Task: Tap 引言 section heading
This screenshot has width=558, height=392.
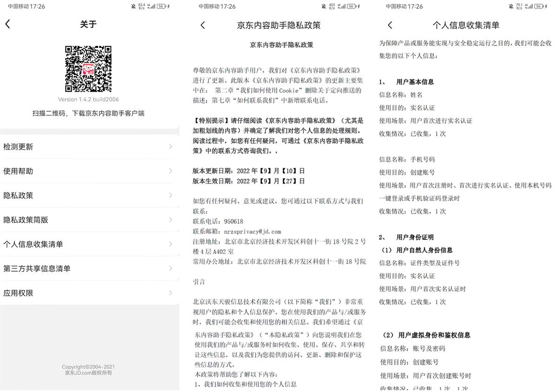Action: (x=199, y=282)
